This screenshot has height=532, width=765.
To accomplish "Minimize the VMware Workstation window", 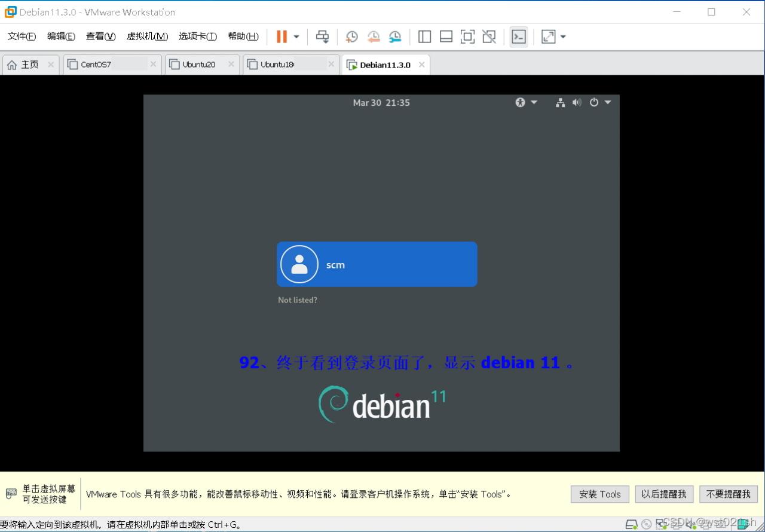I will [677, 12].
